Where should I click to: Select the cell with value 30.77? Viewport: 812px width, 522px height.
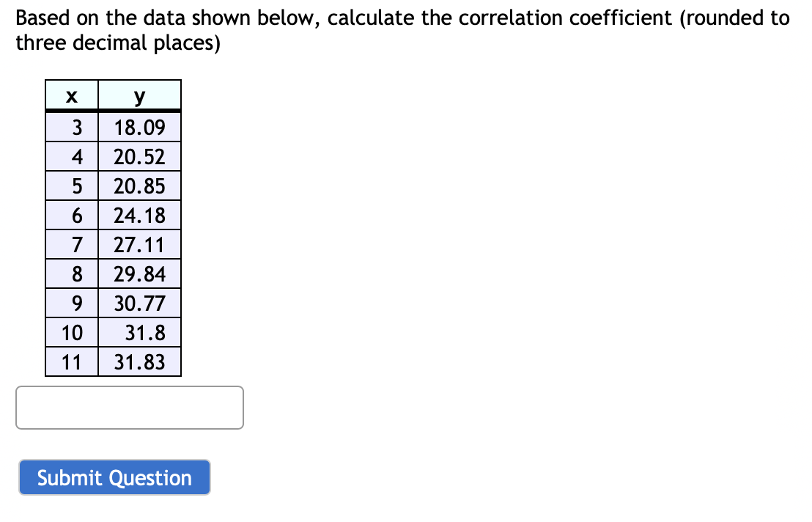tap(139, 303)
